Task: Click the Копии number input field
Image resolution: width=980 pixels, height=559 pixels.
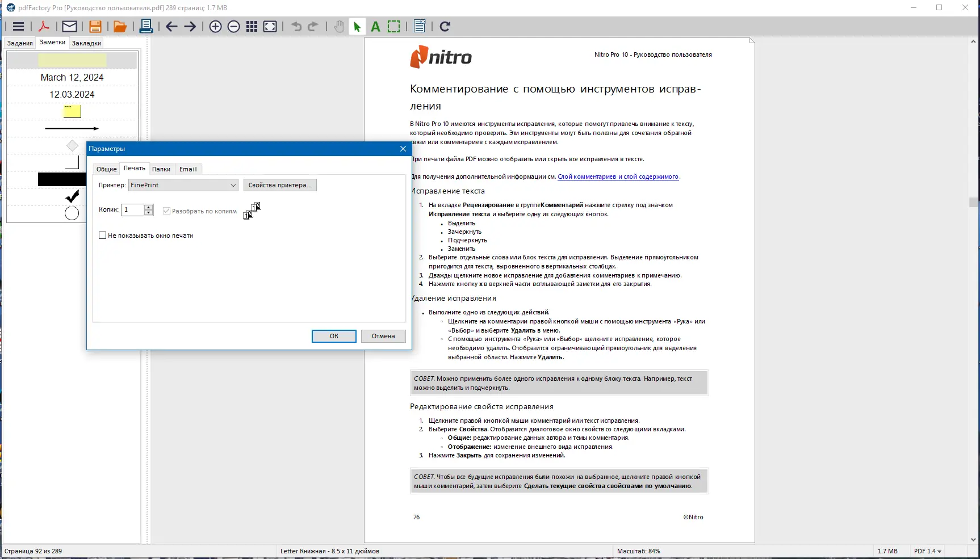Action: [133, 210]
